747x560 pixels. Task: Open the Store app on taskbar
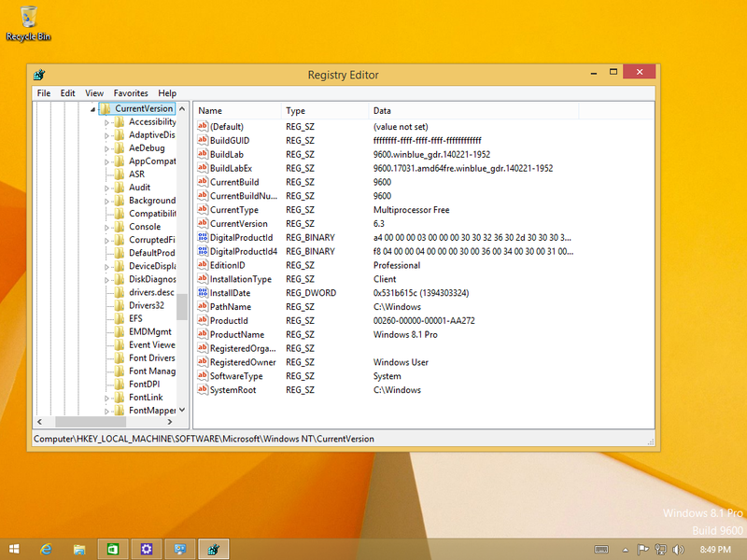click(112, 549)
